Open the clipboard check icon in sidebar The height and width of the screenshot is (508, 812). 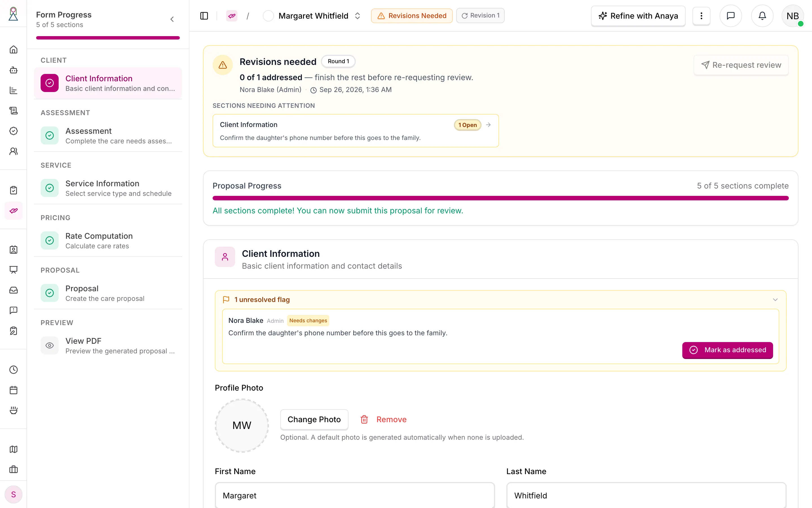coord(14,190)
